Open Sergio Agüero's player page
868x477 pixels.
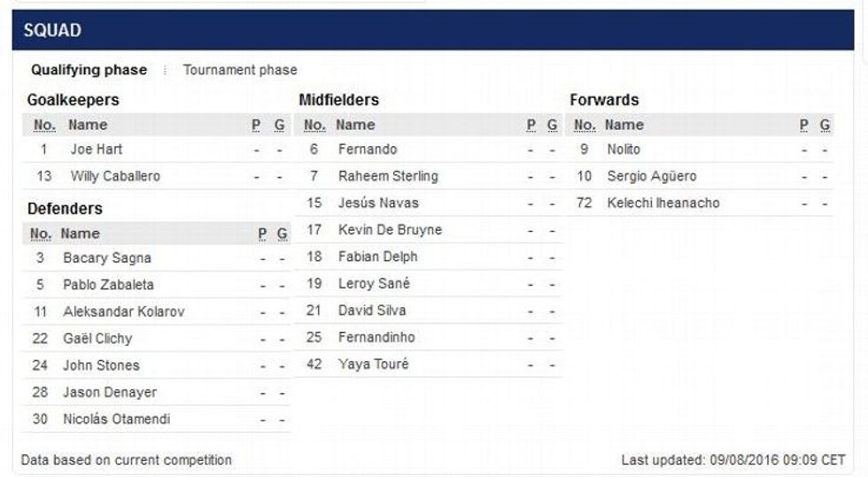(652, 176)
